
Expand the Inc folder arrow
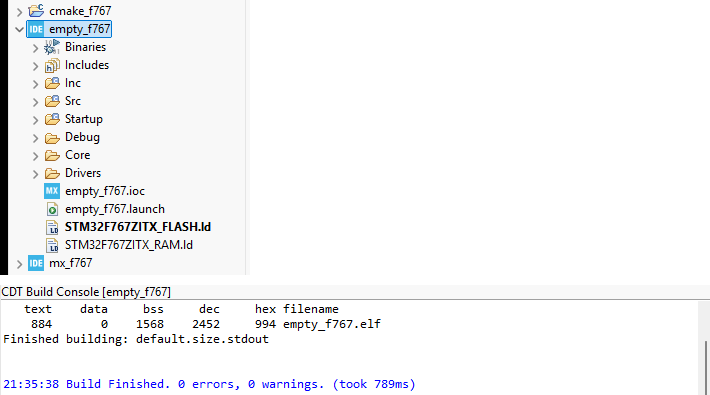click(35, 84)
